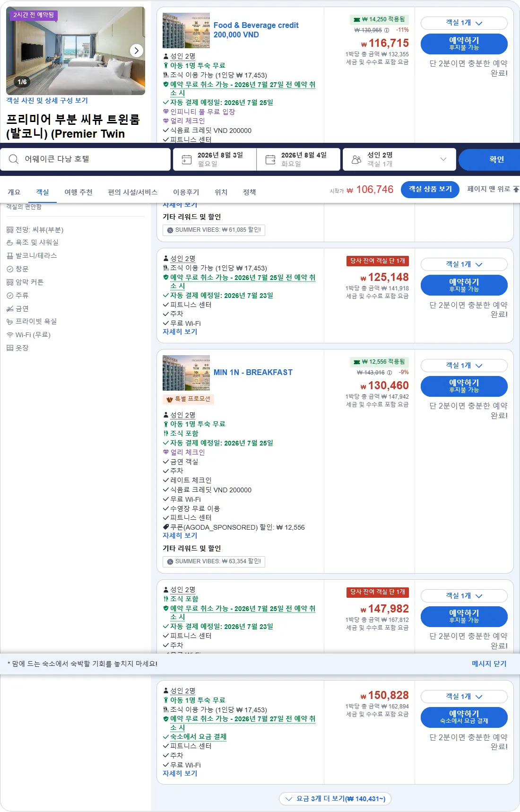Click 자세히 보기 under ₩150,828 rate
The image size is (520, 812).
(180, 774)
